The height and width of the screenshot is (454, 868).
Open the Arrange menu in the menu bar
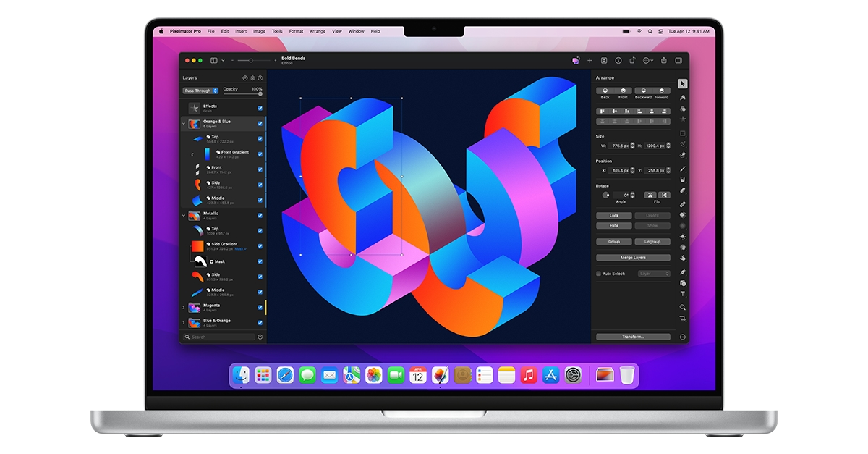click(x=317, y=31)
